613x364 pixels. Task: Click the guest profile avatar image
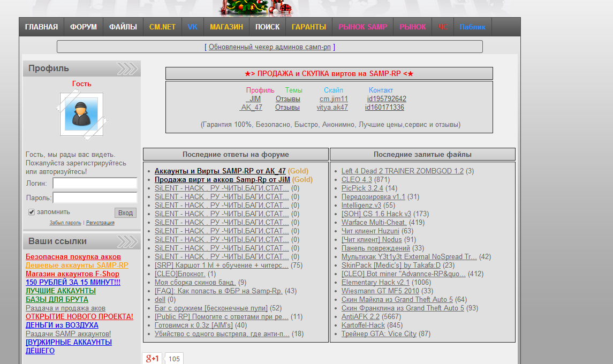point(82,115)
